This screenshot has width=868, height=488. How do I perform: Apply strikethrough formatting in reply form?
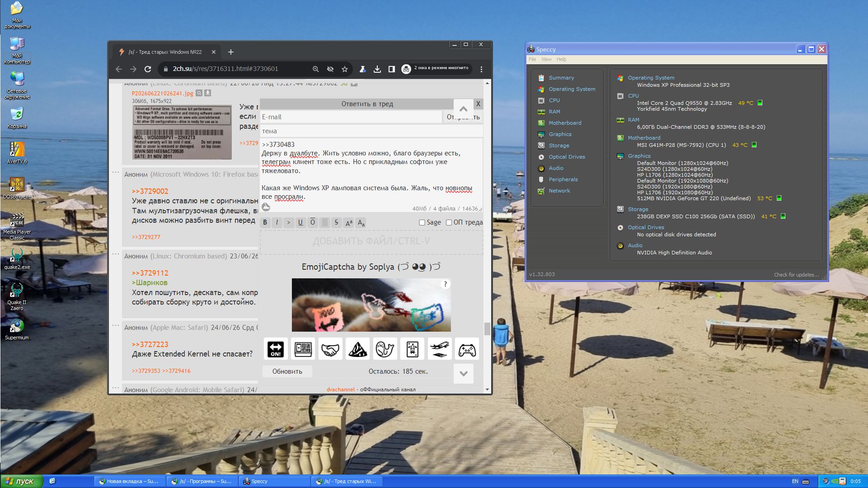(x=336, y=222)
